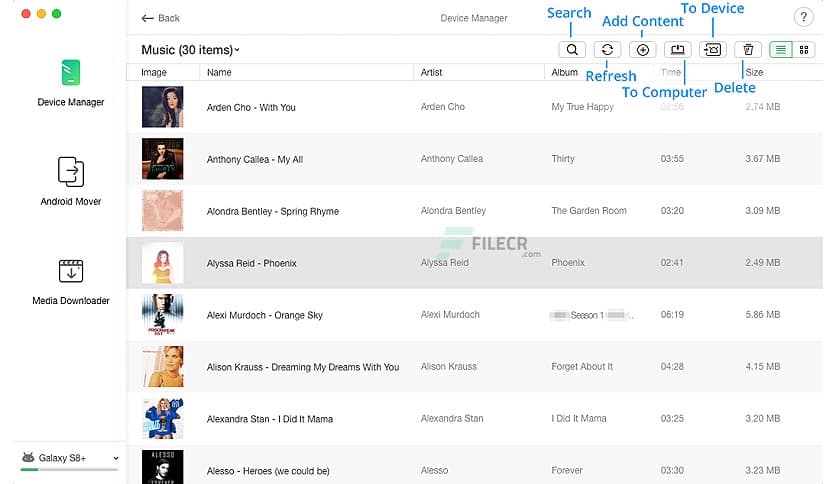Go Back to the previous screen
Screen dimensions: 836x484
click(x=160, y=18)
